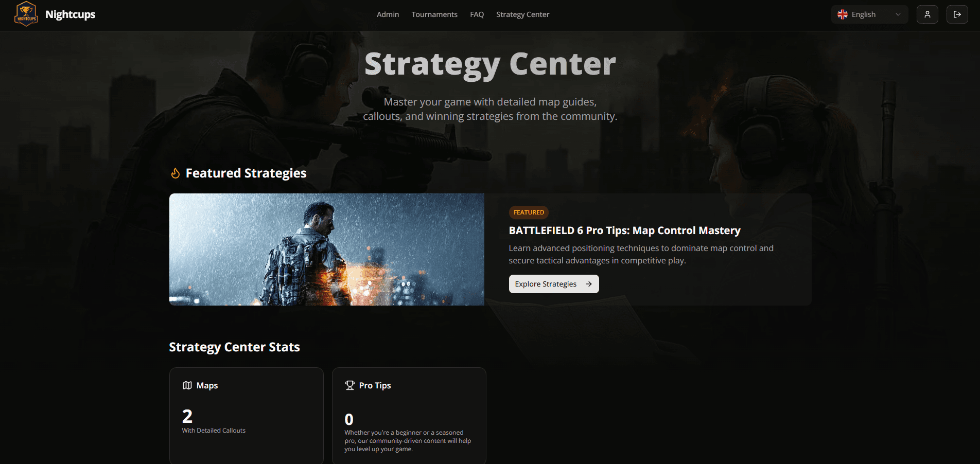
Task: Click the featured Battlefield soldier image
Action: point(327,249)
